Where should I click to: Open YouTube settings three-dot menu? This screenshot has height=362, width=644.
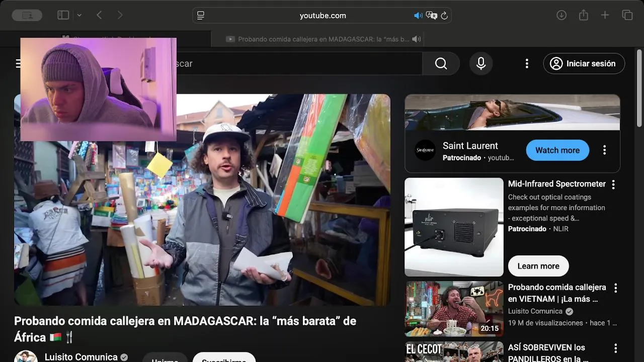(x=527, y=63)
